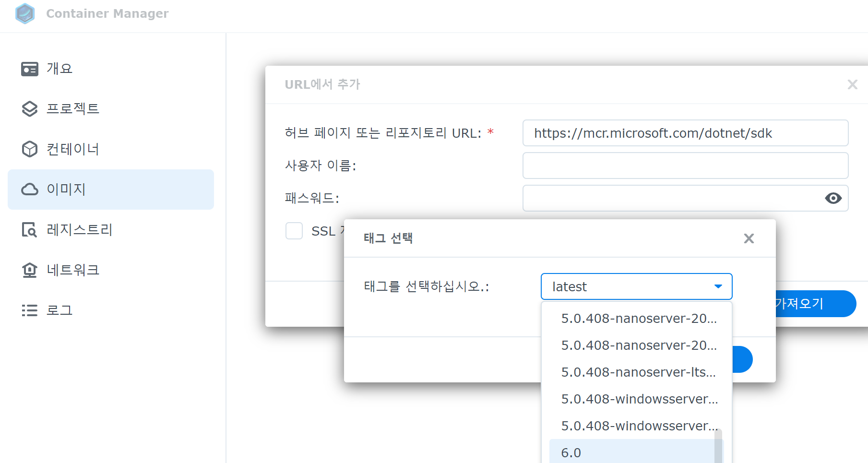Click the 사용자 이름 input field
This screenshot has height=463, width=868.
click(685, 166)
